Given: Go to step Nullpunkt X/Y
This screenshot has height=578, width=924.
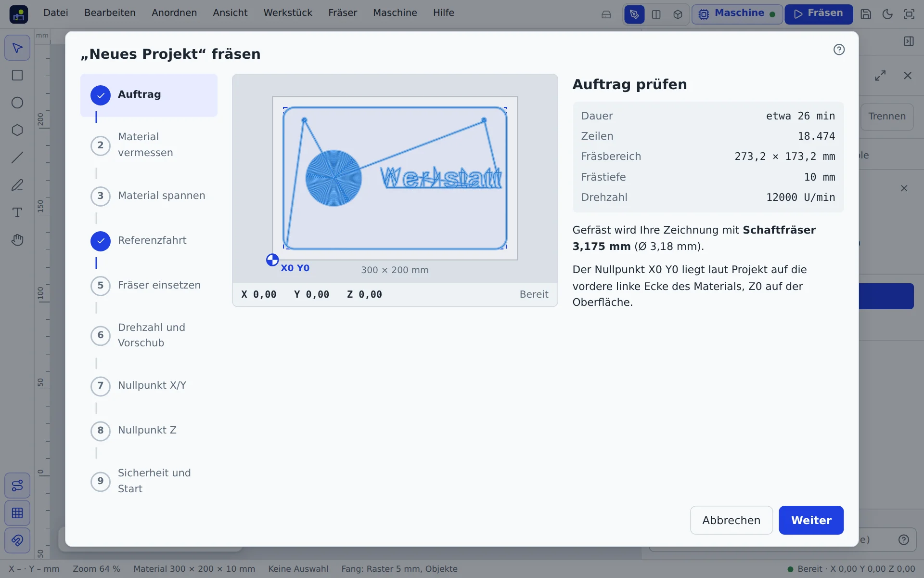Looking at the screenshot, I should tap(149, 386).
